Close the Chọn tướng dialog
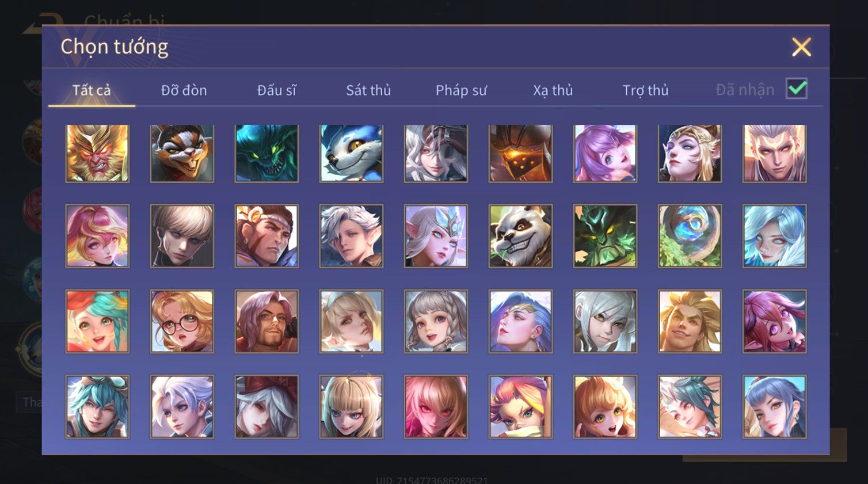The height and width of the screenshot is (484, 868). 801,47
